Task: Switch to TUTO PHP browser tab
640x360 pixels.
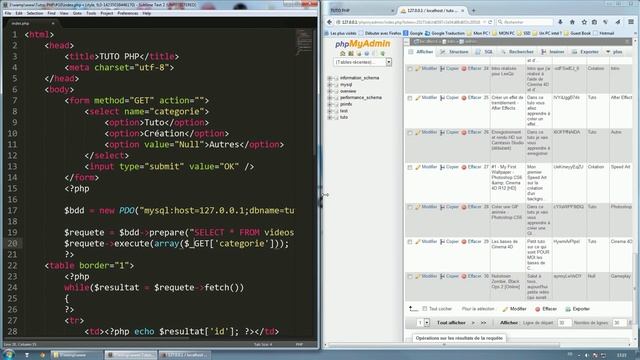Action: click(x=361, y=10)
